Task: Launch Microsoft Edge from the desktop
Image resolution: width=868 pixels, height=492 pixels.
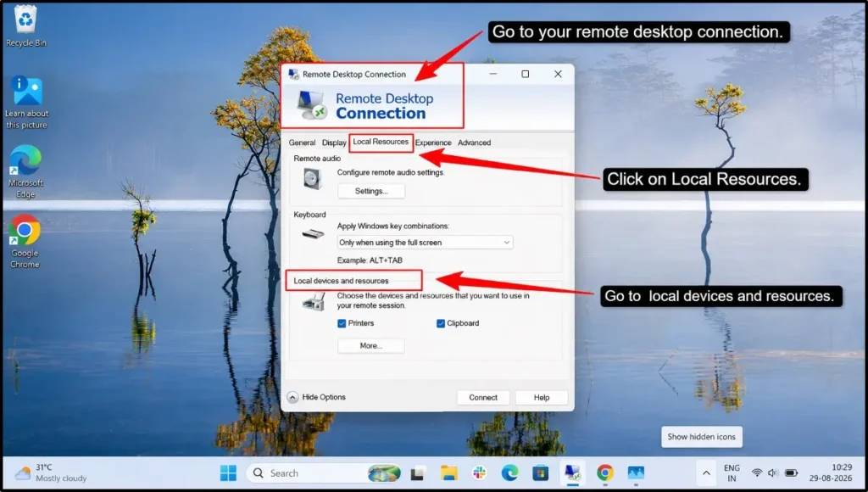Action: [25, 171]
